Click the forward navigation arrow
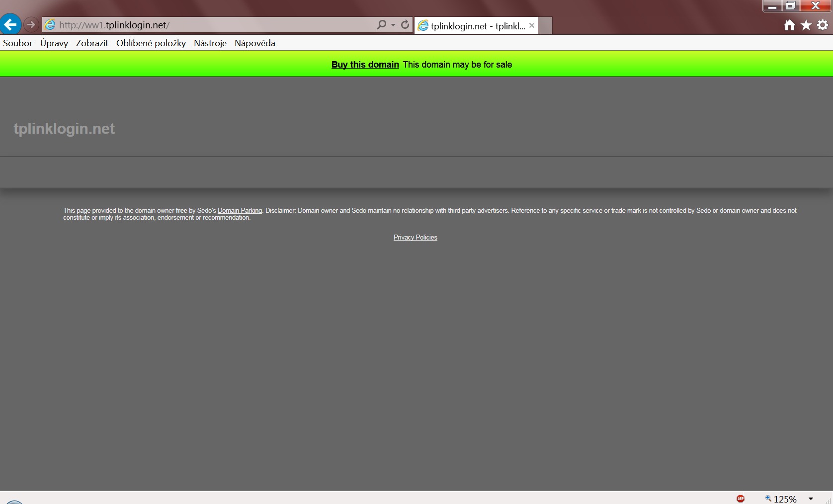This screenshot has width=833, height=504. (x=31, y=24)
